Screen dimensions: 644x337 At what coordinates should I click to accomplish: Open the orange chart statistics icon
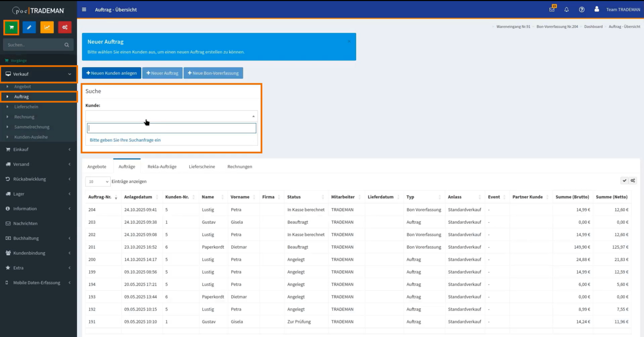pyautogui.click(x=47, y=27)
